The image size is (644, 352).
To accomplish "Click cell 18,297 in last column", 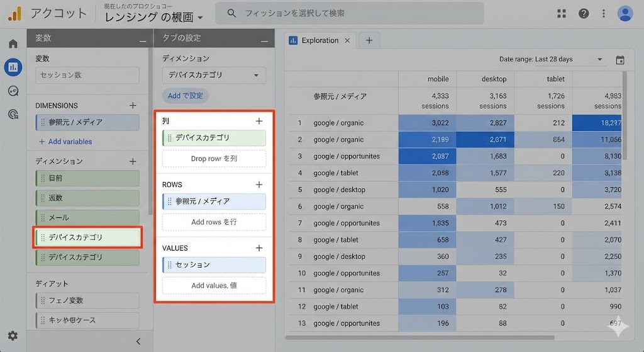I will (597, 123).
